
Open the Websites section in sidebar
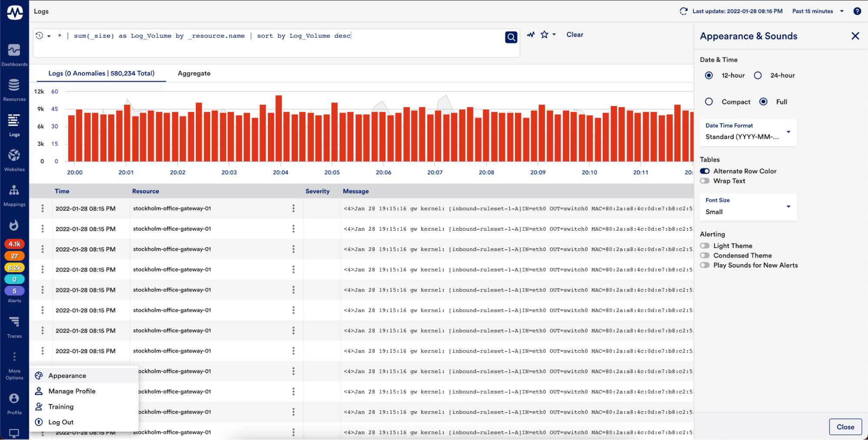pos(14,160)
